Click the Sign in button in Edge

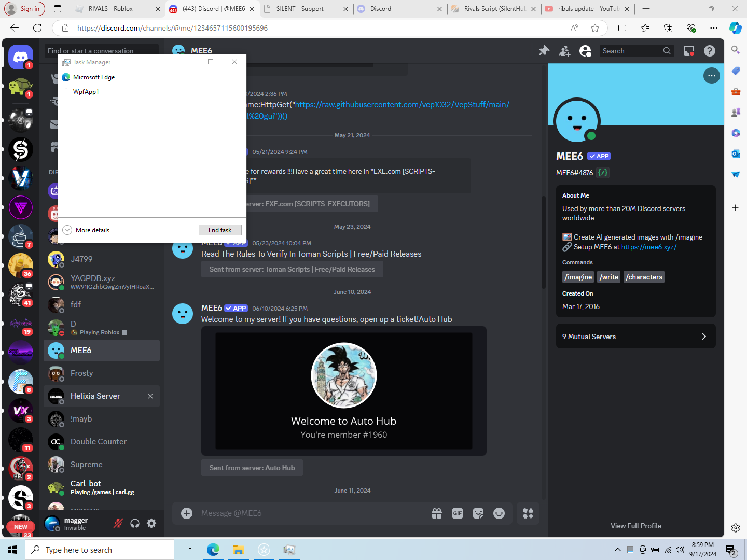(25, 9)
